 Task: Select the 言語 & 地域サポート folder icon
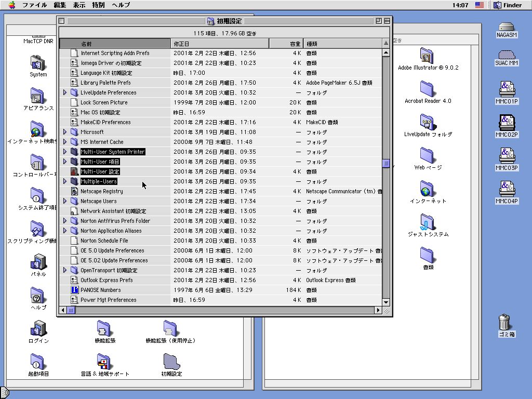[104, 362]
